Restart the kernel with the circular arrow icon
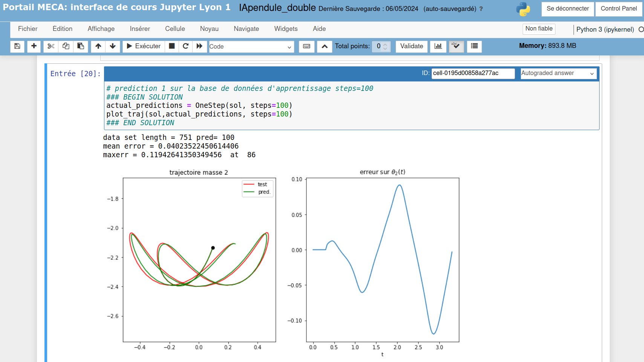The image size is (644, 362). coord(185,46)
